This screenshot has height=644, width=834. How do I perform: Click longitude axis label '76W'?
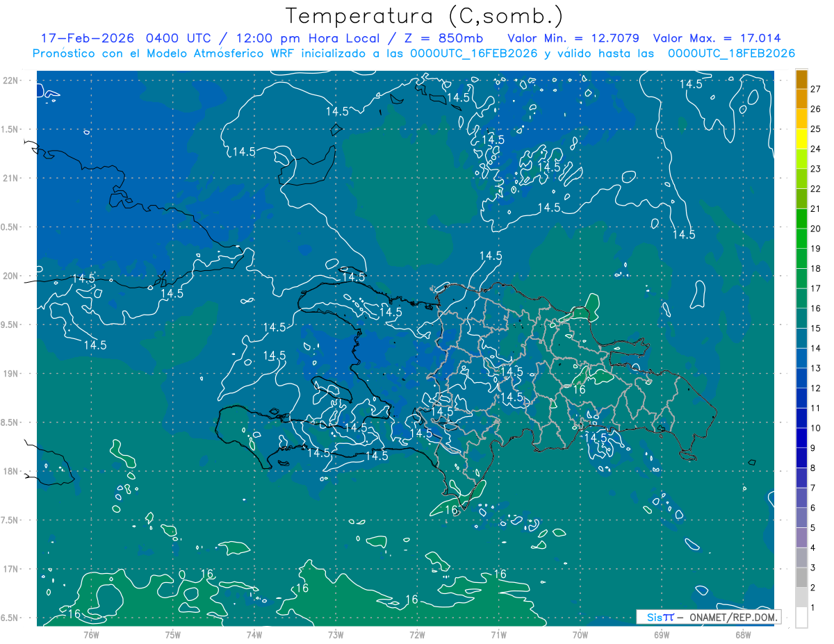coord(91,634)
